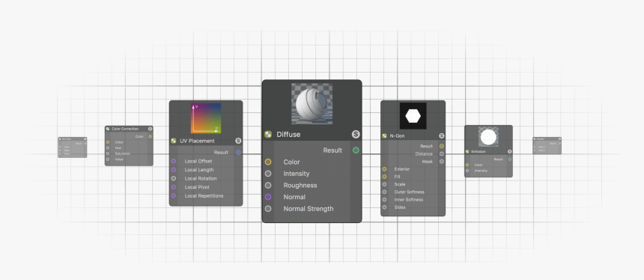The image size is (644, 280).
Task: Select the UV Placement gradient preview thumbnail
Action: pyautogui.click(x=206, y=118)
